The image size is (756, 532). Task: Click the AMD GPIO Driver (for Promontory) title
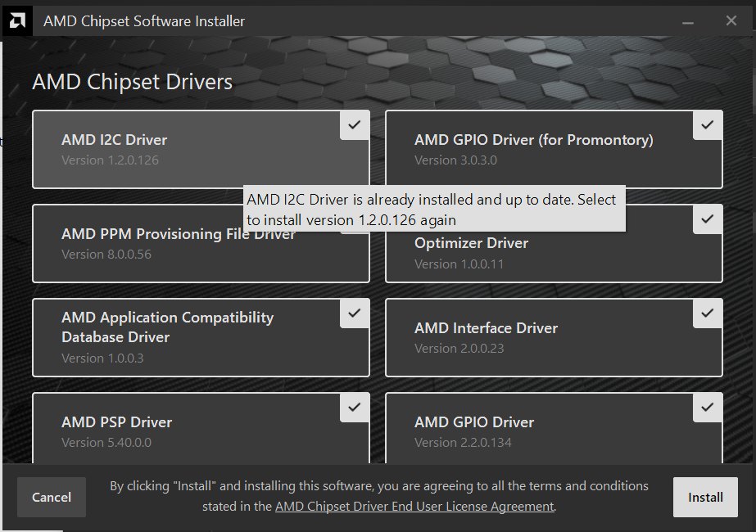point(534,140)
